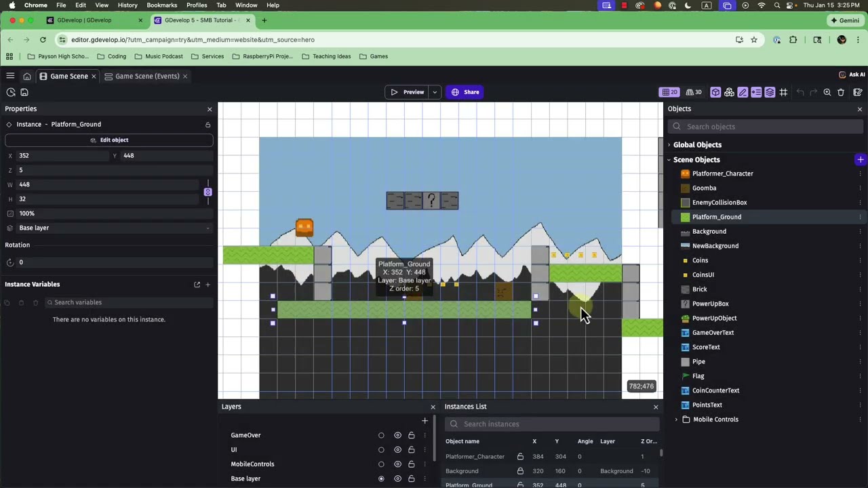868x488 pixels.
Task: Toggle visibility of the MobileControls layer
Action: (397, 464)
